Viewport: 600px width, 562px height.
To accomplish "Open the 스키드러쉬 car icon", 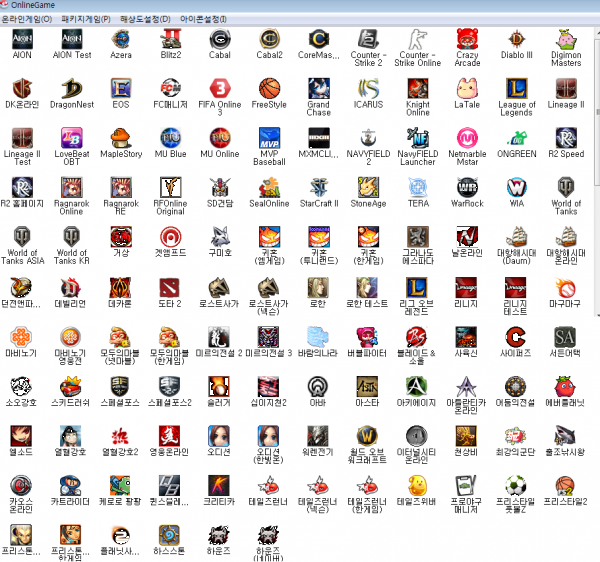I will (x=71, y=386).
